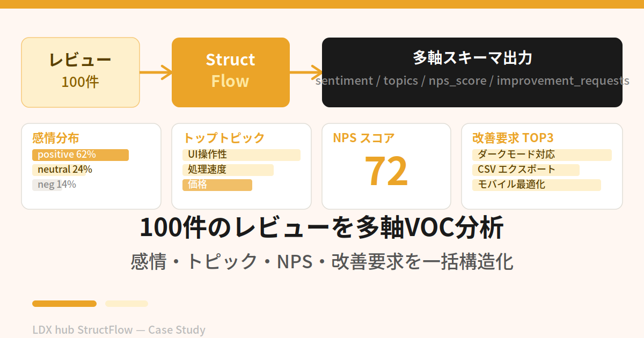Click the トップトピック card title
The height and width of the screenshot is (338, 644).
[x=224, y=138]
